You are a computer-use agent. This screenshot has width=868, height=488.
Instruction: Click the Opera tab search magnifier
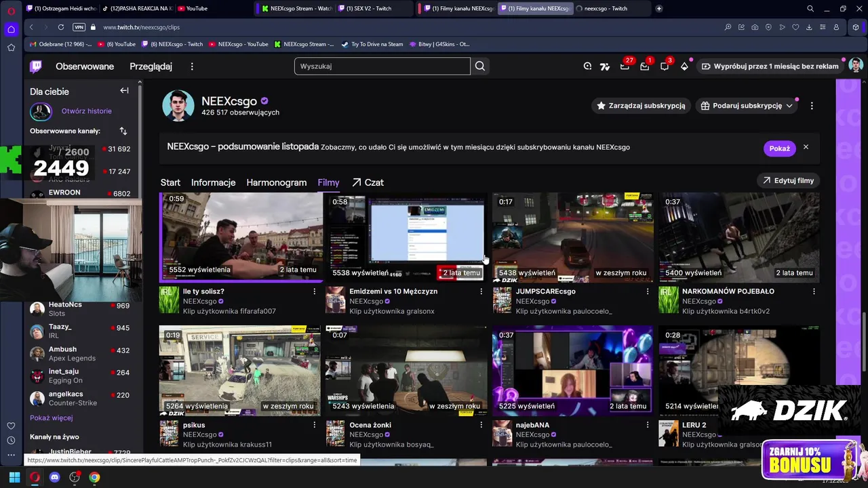[810, 9]
